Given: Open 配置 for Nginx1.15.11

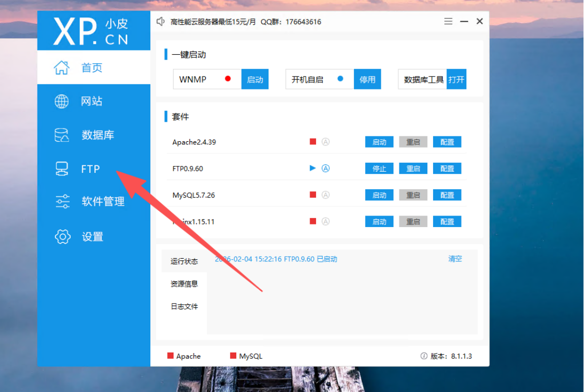Looking at the screenshot, I should [x=447, y=222].
